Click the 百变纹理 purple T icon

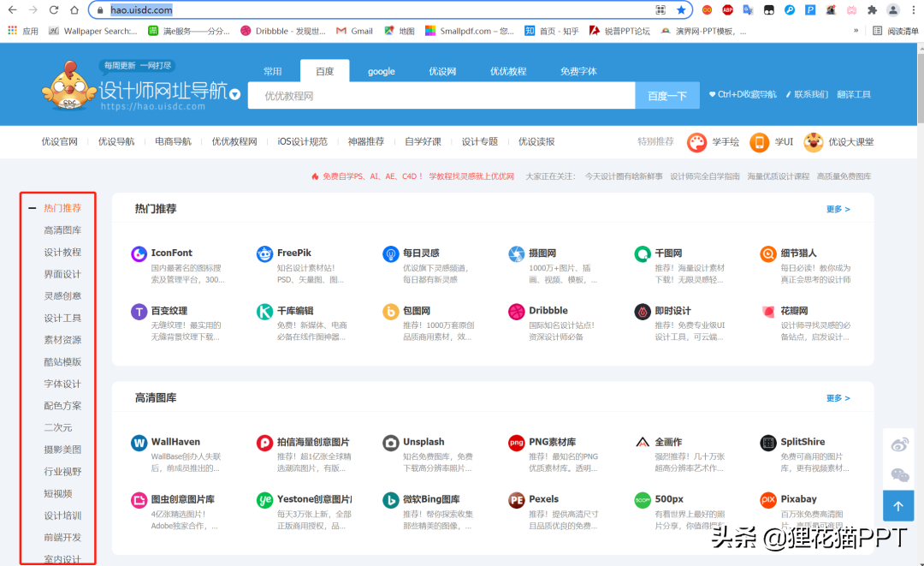coord(139,312)
